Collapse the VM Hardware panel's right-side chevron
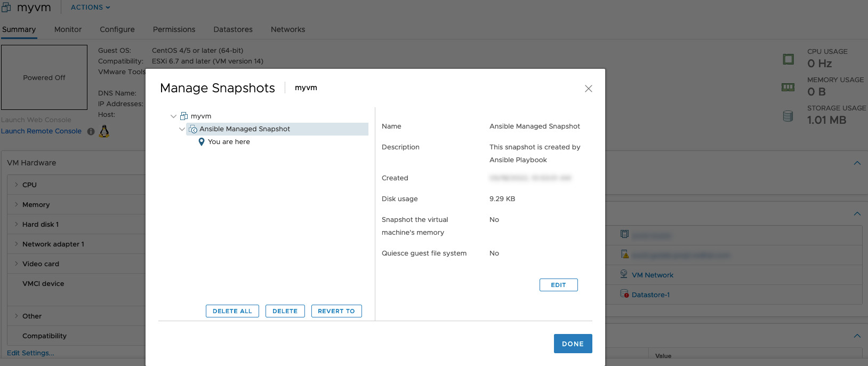868x366 pixels. (x=857, y=163)
